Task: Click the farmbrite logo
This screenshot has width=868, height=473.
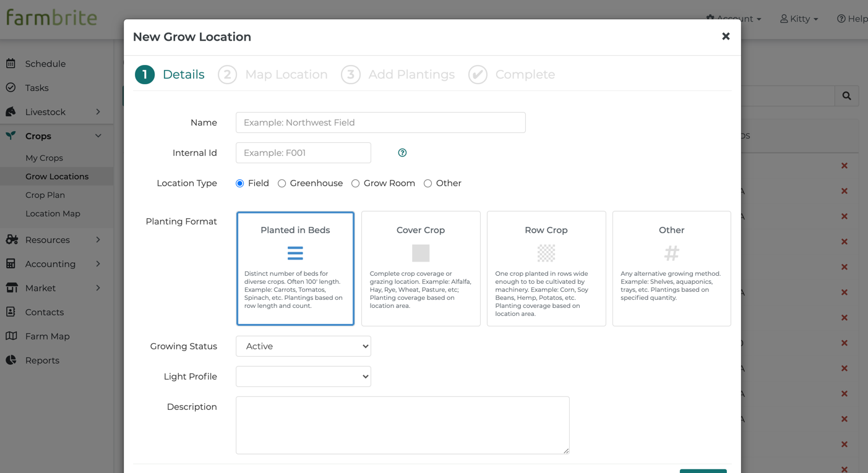Action: [x=52, y=17]
